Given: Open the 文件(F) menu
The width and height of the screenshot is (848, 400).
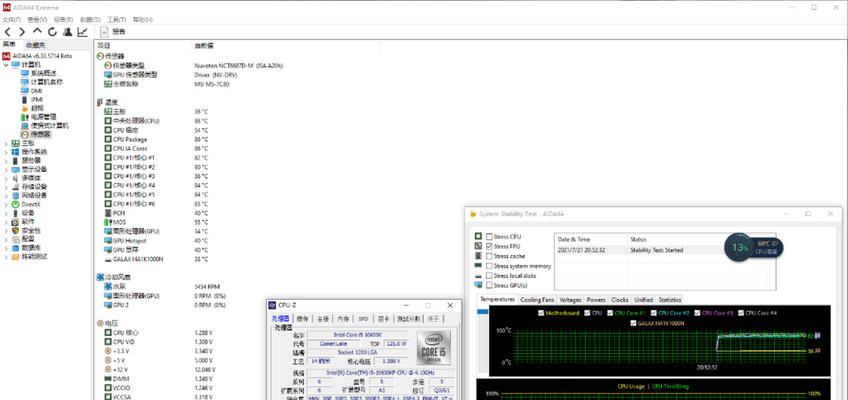Looking at the screenshot, I should pyautogui.click(x=11, y=19).
